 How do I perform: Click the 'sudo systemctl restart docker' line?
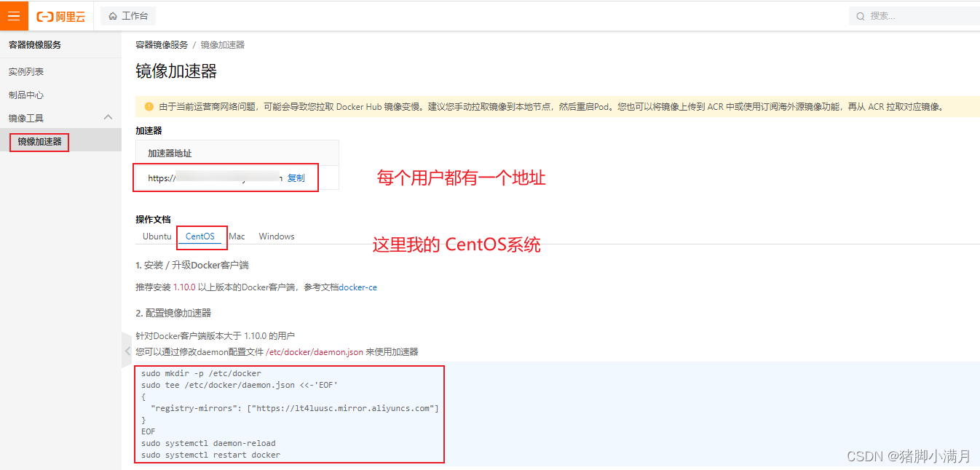point(210,455)
